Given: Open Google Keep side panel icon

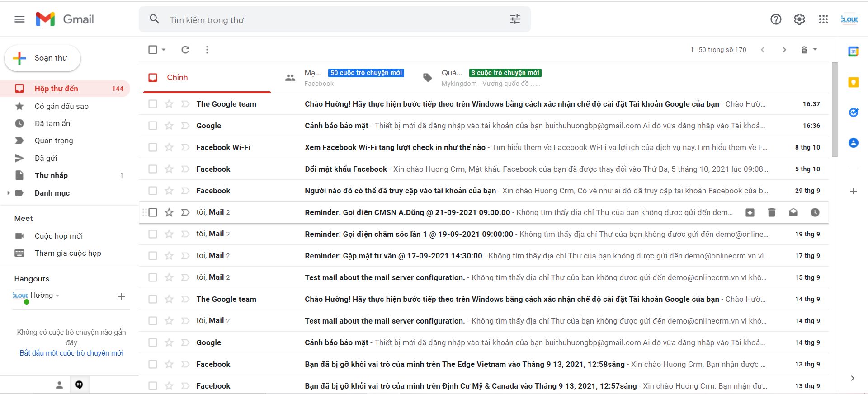Looking at the screenshot, I should (x=853, y=82).
